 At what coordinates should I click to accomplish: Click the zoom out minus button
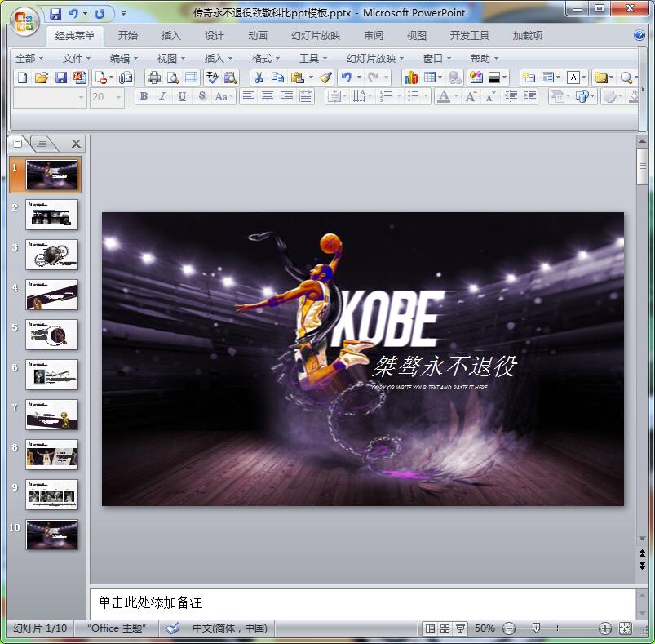coord(509,628)
